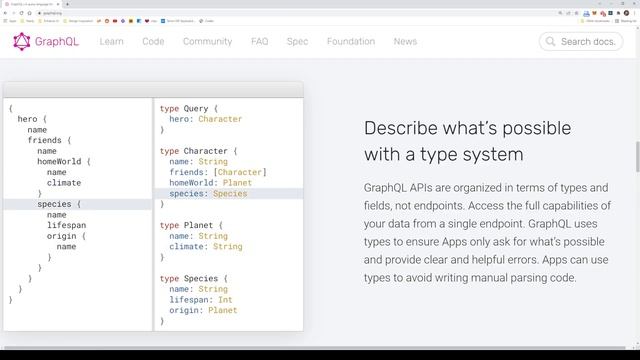
Task: Click the page vertical scrollbar thumb
Action: click(637, 157)
